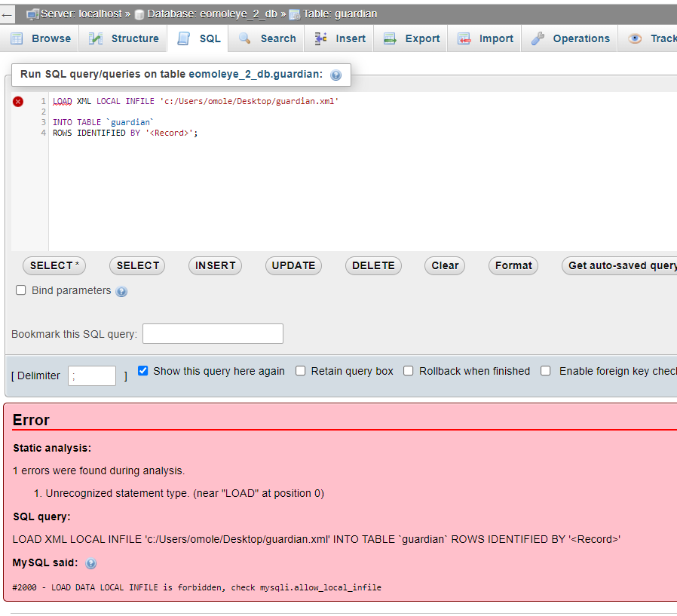This screenshot has height=616, width=677.
Task: Click the Operations wrench icon
Action: point(538,38)
